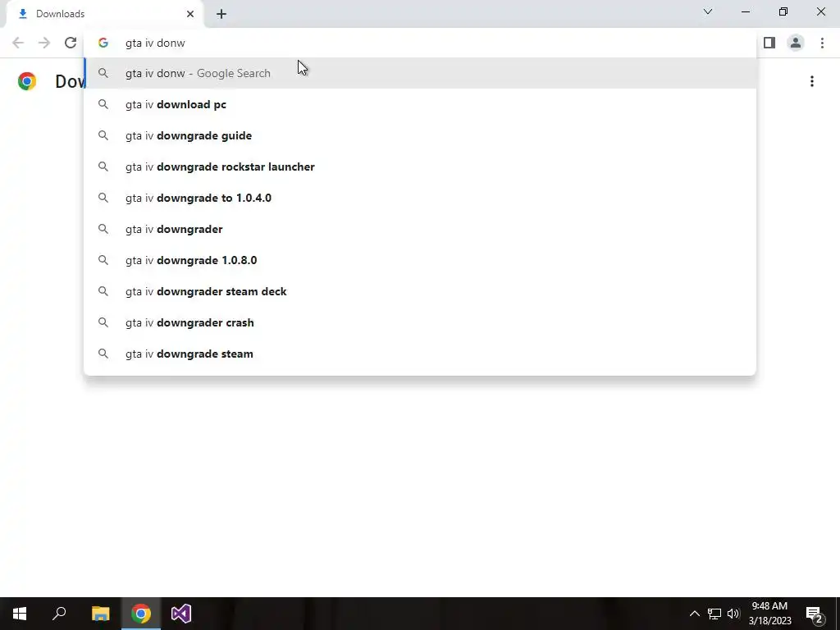Click the Google icon in address bar
840x630 pixels.
(x=103, y=43)
